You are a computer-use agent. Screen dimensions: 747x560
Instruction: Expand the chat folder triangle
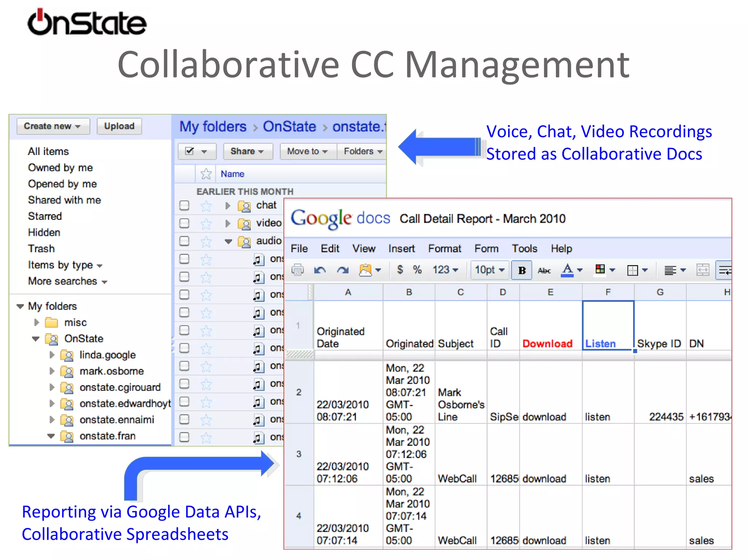(228, 206)
